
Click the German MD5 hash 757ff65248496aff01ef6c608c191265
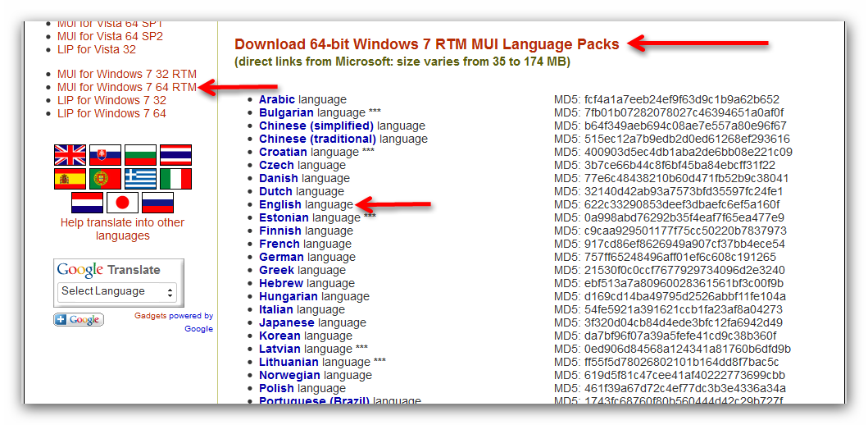(x=679, y=257)
